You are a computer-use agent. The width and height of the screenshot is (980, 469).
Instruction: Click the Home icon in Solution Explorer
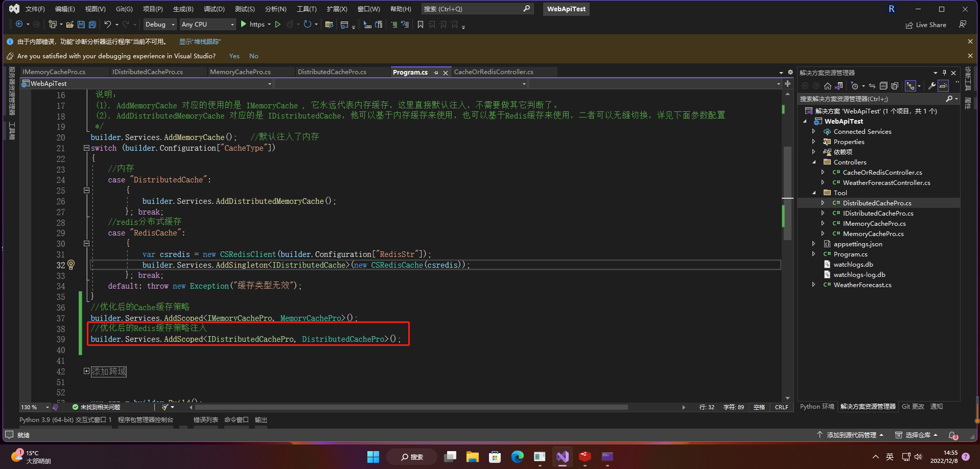click(x=828, y=86)
